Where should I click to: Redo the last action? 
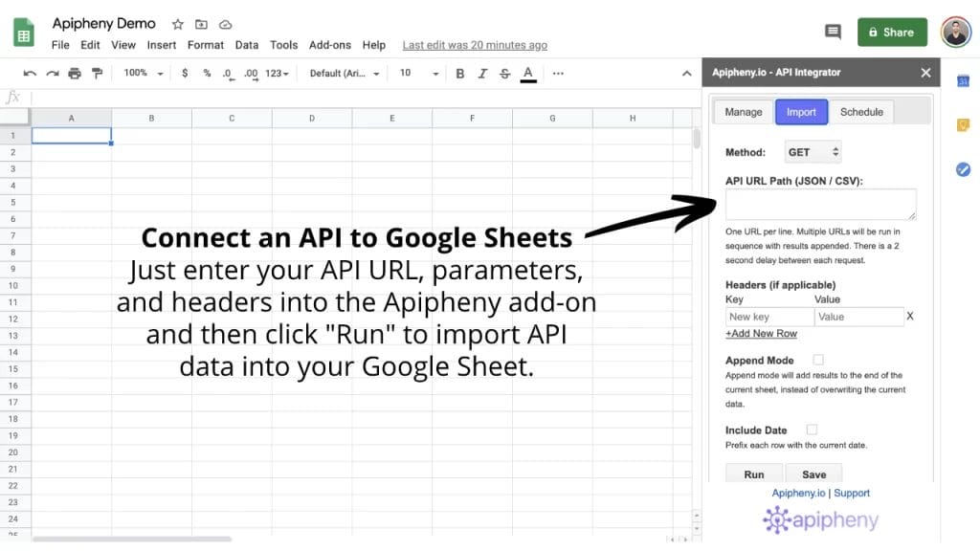coord(53,73)
